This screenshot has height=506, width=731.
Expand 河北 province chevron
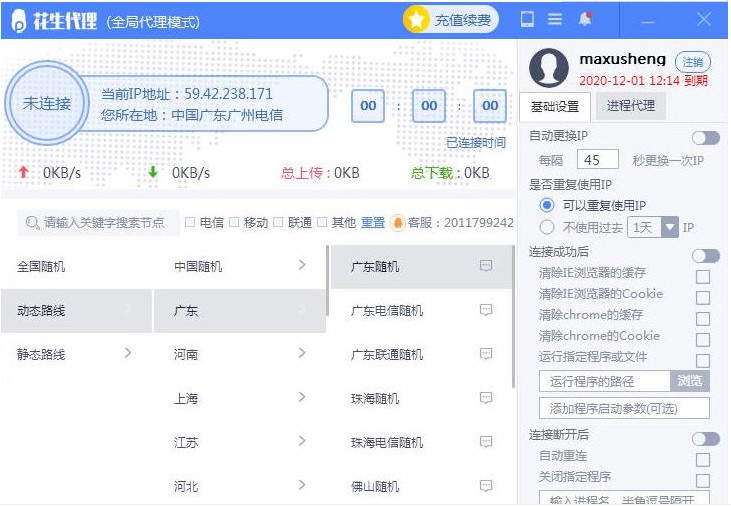point(302,485)
